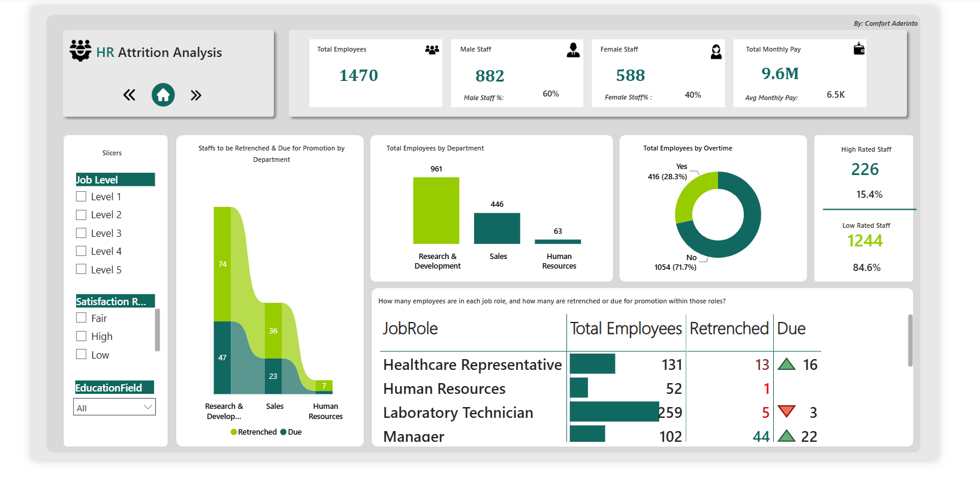980x491 pixels.
Task: Click the group icon on Total Employees card
Action: point(432,50)
